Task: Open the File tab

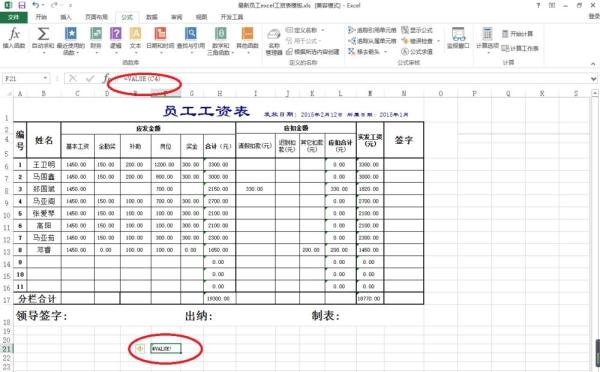Action: pyautogui.click(x=13, y=17)
